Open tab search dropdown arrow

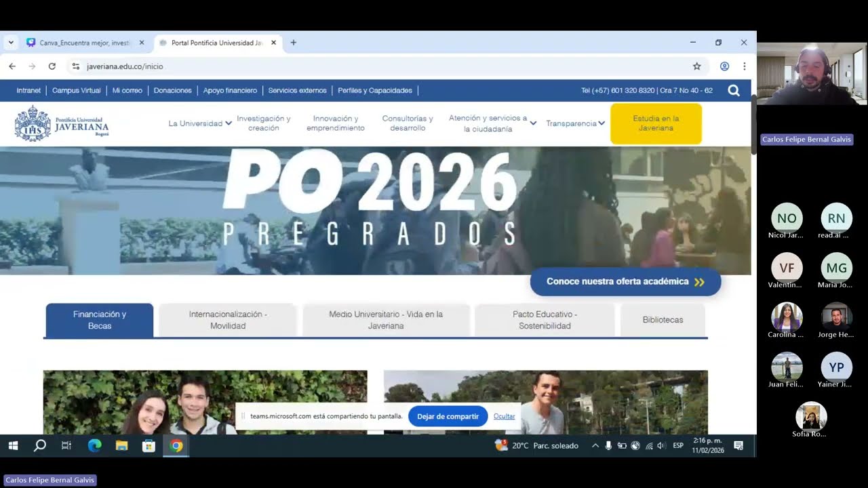click(x=11, y=43)
